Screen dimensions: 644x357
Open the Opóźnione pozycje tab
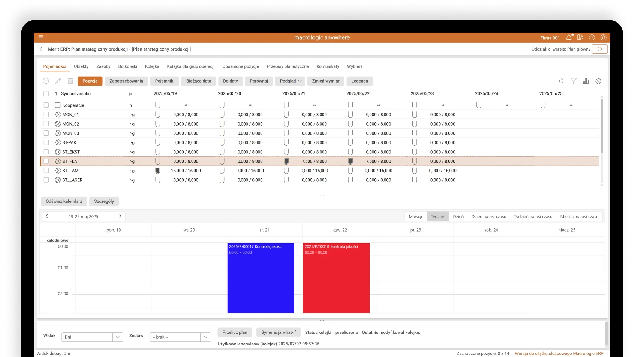point(240,66)
